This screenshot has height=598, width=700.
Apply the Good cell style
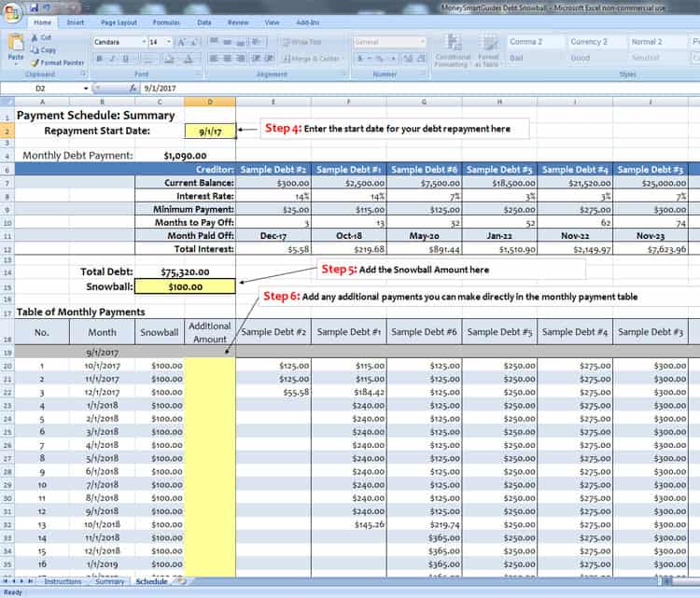(x=596, y=58)
